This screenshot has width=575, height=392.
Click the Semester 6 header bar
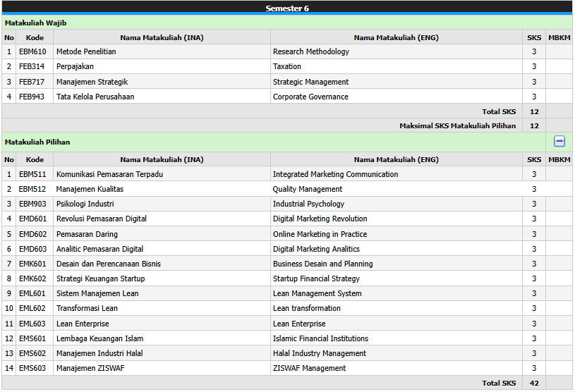pyautogui.click(x=286, y=8)
